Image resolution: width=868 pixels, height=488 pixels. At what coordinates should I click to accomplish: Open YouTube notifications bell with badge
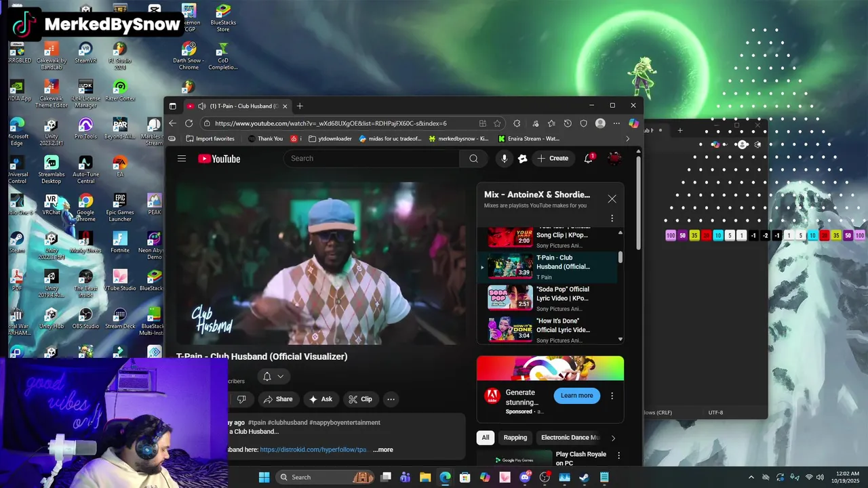tap(589, 159)
